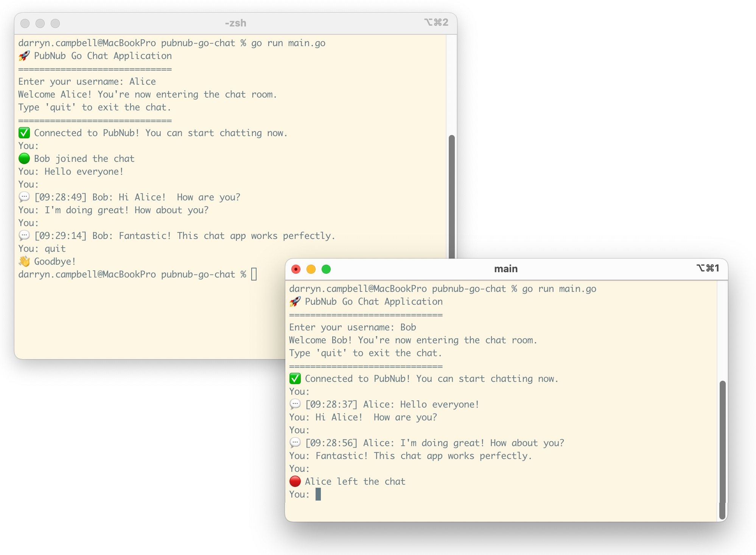The image size is (756, 555).
Task: Click 'Alice left the chat' text
Action: pyautogui.click(x=355, y=482)
